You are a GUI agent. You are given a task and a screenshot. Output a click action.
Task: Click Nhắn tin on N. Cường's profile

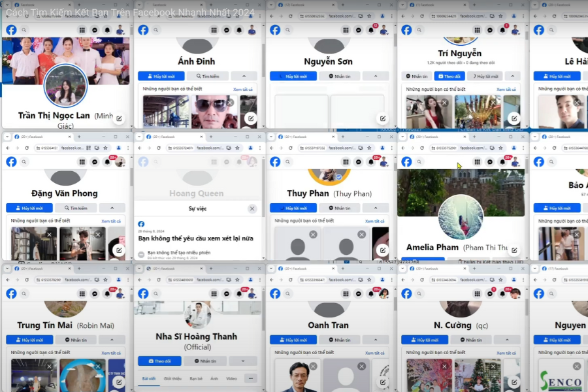[470, 340]
